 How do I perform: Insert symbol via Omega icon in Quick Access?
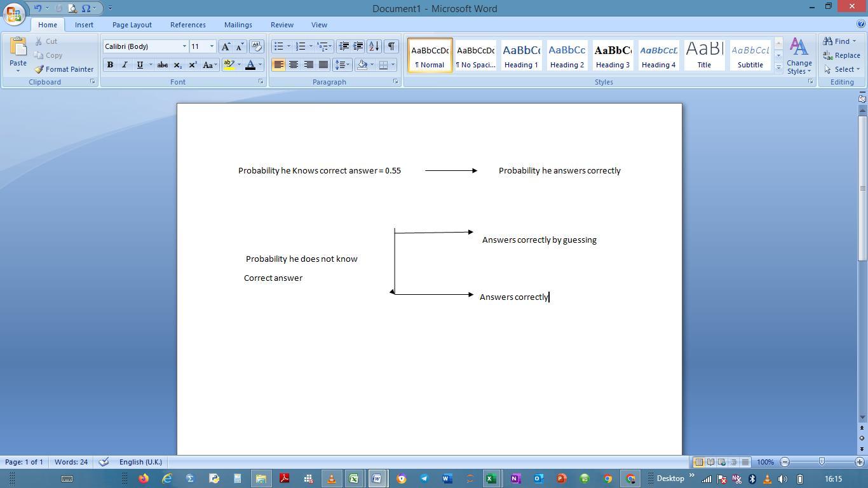click(x=86, y=8)
